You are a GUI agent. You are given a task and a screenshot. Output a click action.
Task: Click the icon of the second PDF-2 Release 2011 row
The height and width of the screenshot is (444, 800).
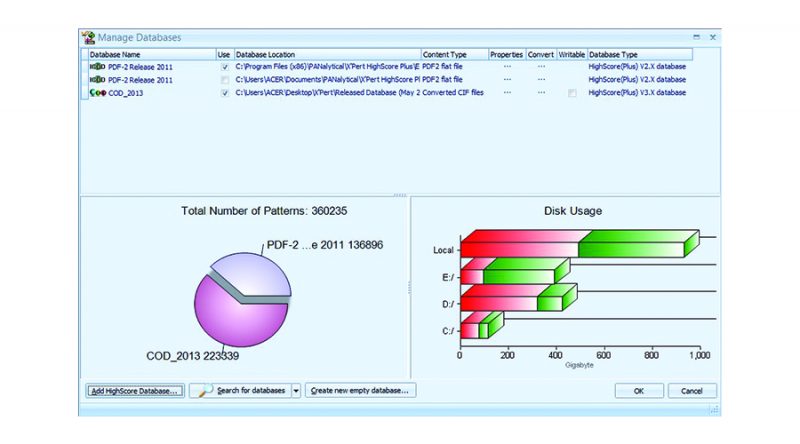tap(97, 80)
